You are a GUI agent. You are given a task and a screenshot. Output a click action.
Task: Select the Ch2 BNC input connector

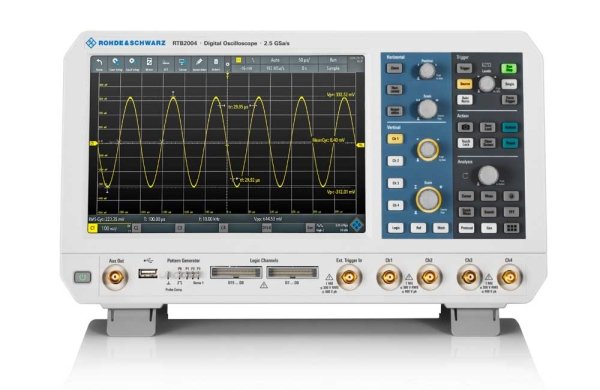429,277
